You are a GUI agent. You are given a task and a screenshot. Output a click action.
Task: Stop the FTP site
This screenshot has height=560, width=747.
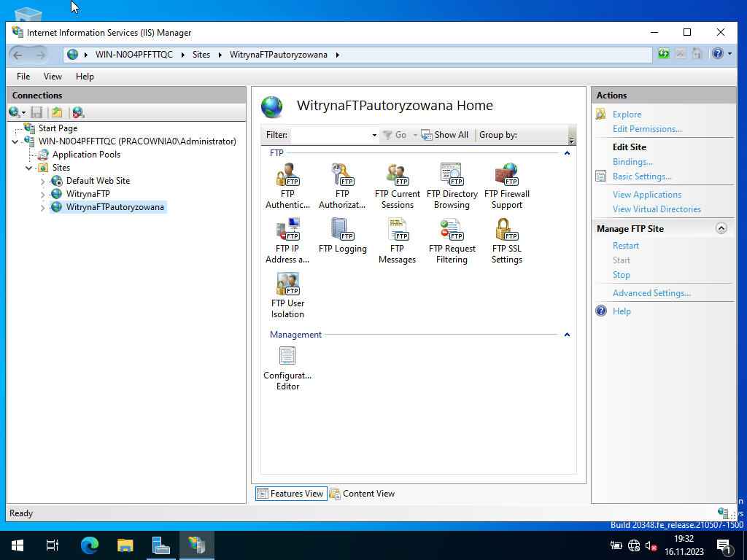[622, 275]
